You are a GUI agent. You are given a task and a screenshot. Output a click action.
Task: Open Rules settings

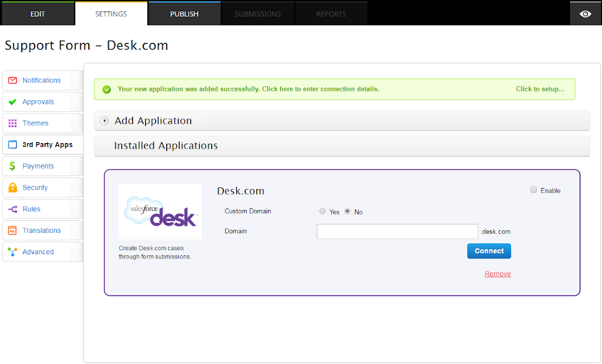[x=43, y=209]
